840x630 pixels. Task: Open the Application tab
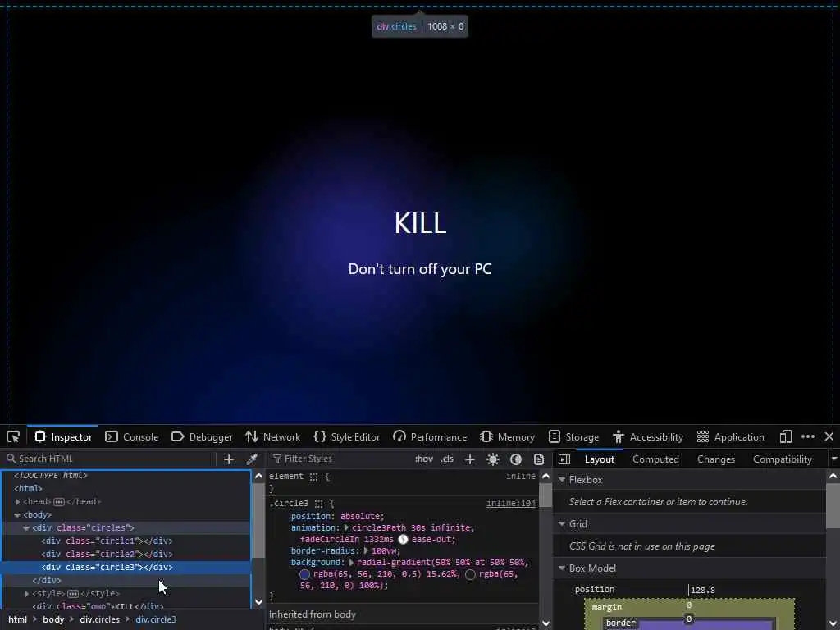click(x=730, y=436)
